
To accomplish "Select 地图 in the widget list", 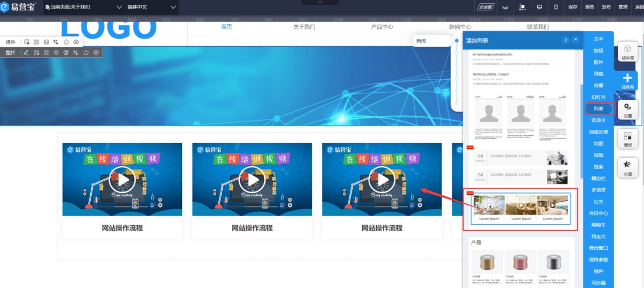I will (x=598, y=144).
